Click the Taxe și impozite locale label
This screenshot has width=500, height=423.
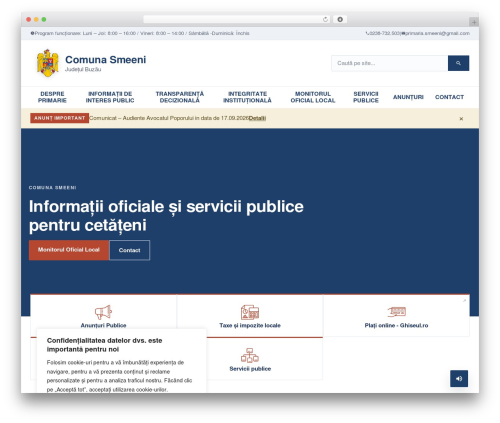(250, 325)
